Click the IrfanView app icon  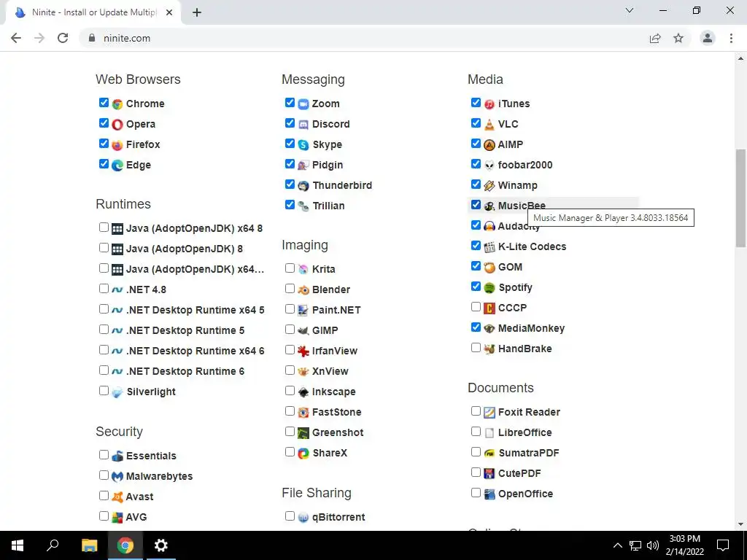coord(303,351)
